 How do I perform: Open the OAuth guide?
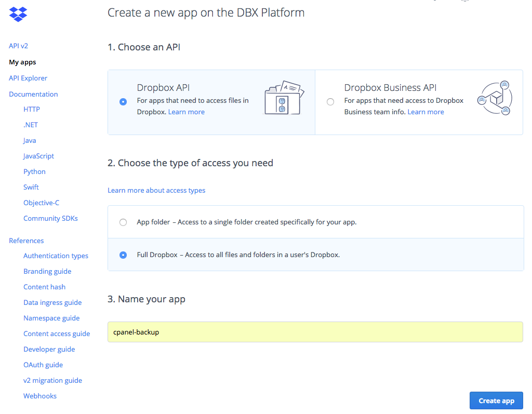click(43, 365)
